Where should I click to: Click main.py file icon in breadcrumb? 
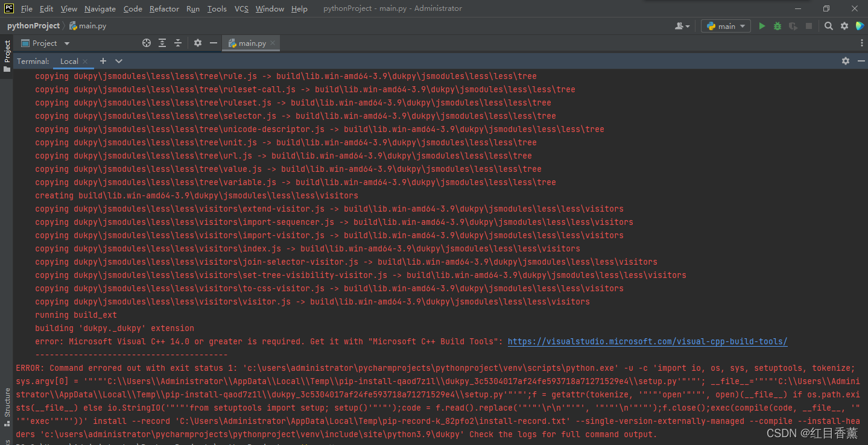(x=74, y=26)
